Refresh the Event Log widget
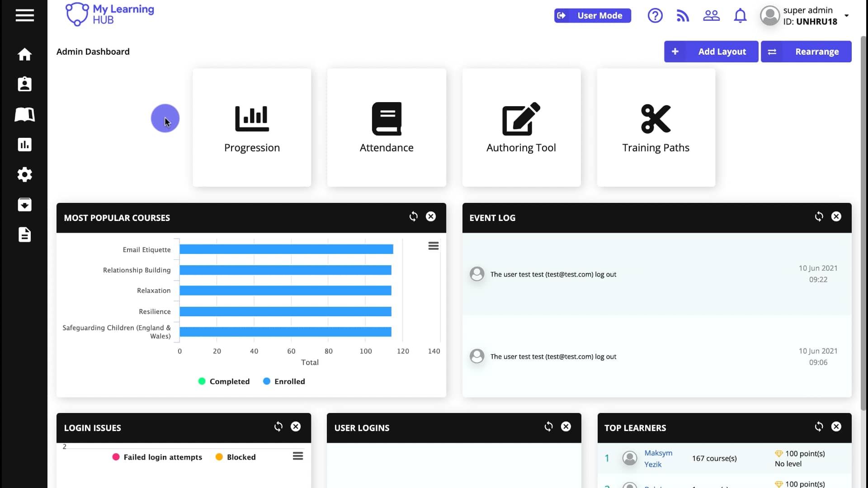The image size is (868, 488). pyautogui.click(x=819, y=216)
